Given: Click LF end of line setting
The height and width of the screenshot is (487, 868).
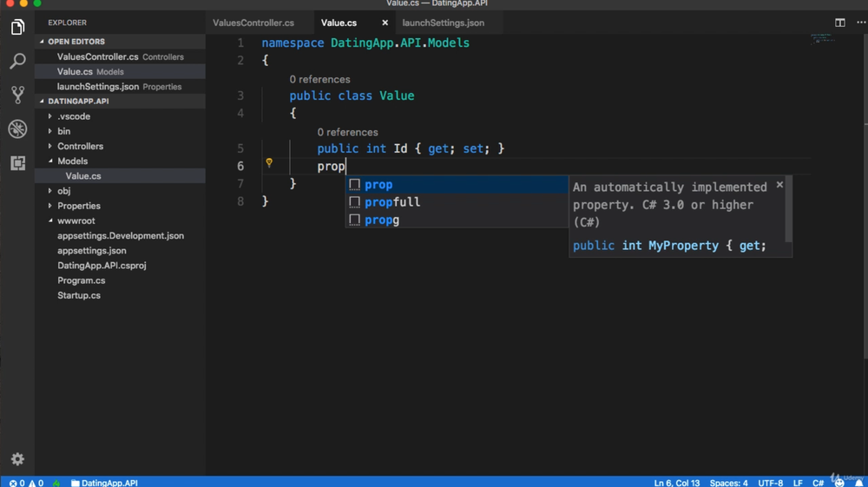Looking at the screenshot, I should pos(798,484).
